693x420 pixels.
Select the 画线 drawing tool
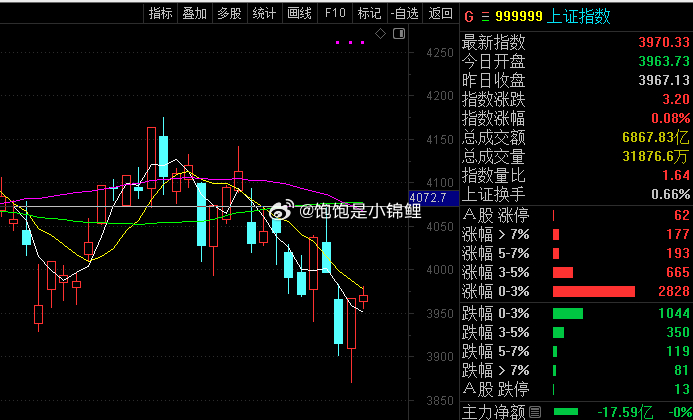(300, 13)
